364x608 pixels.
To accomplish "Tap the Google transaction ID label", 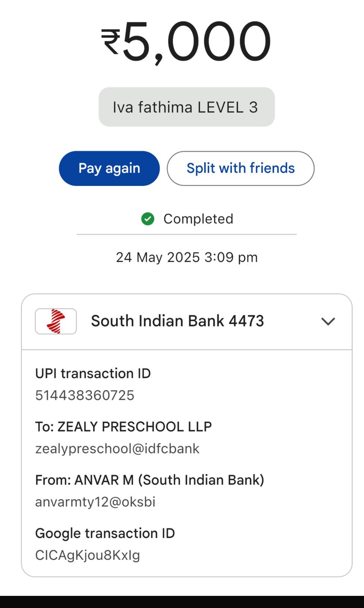I will point(105,533).
